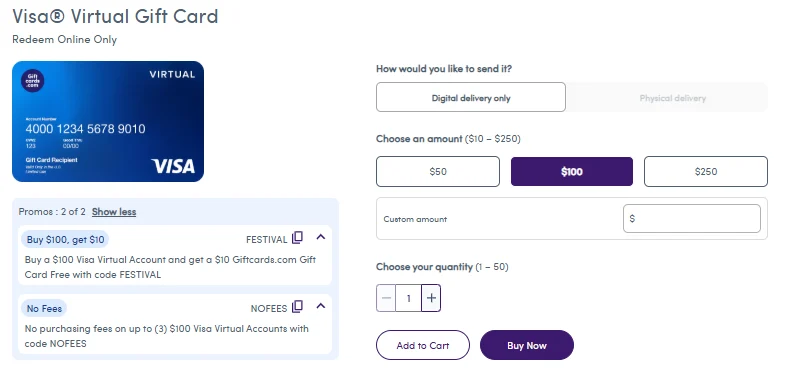Click Show less in promos
This screenshot has width=796, height=371.
click(114, 212)
